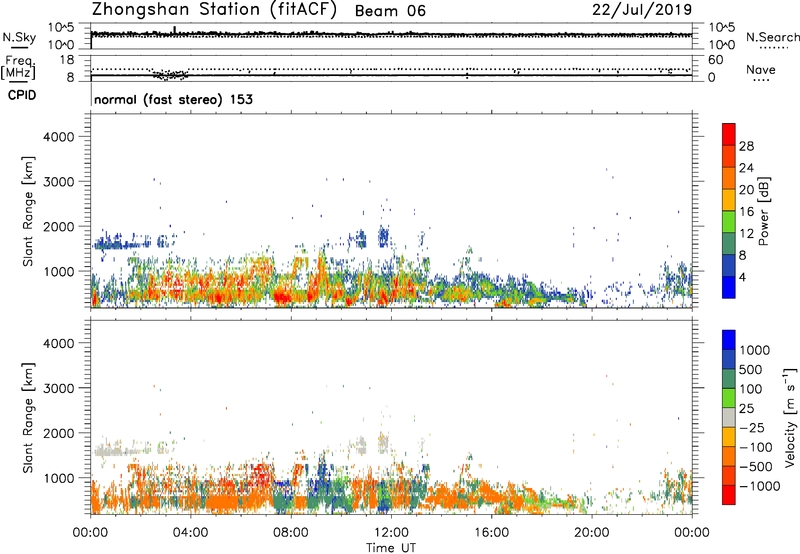Click the '16:00' time tick label
Screen dimensions: 800x554
click(491, 533)
